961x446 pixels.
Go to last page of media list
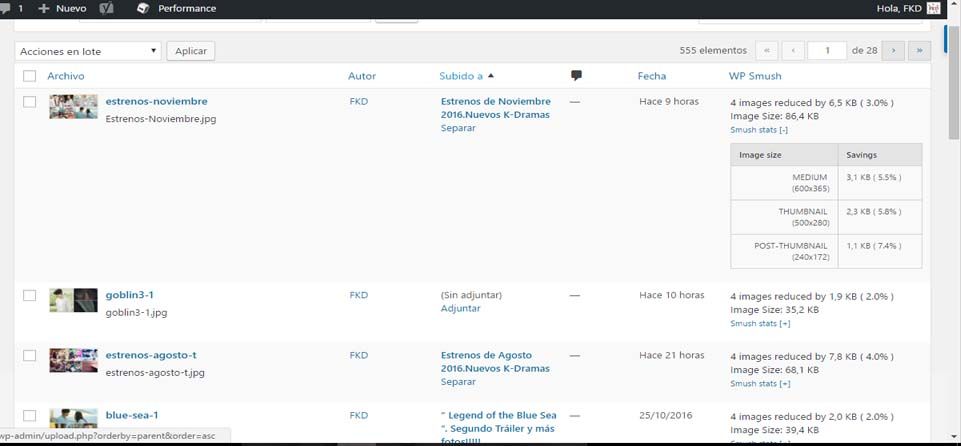tap(919, 51)
